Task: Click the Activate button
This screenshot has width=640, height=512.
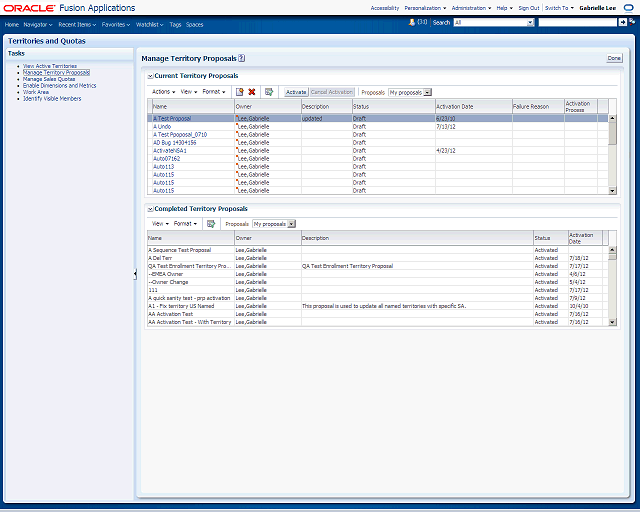Action: click(x=296, y=92)
